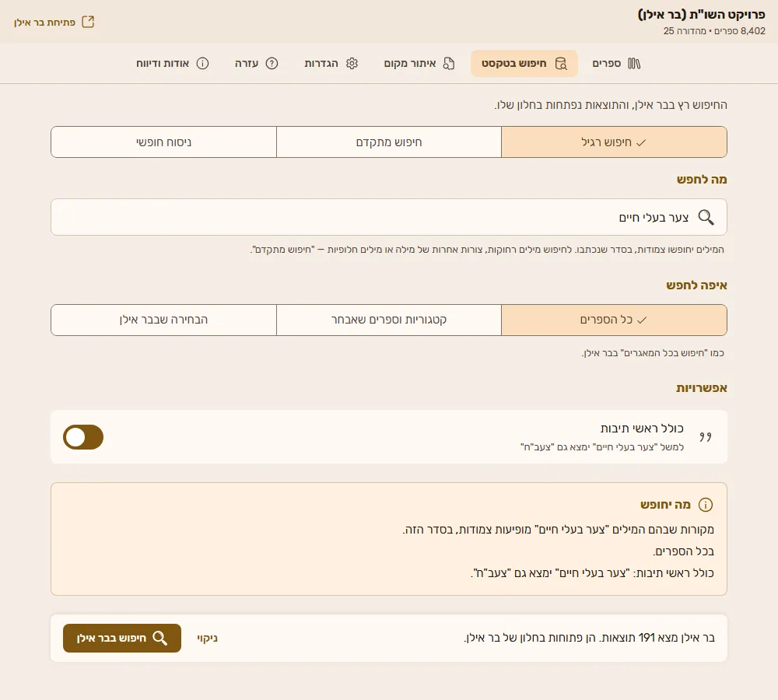Follow the פתיחת בר אילן link
The width and height of the screenshot is (778, 700).
tap(54, 23)
